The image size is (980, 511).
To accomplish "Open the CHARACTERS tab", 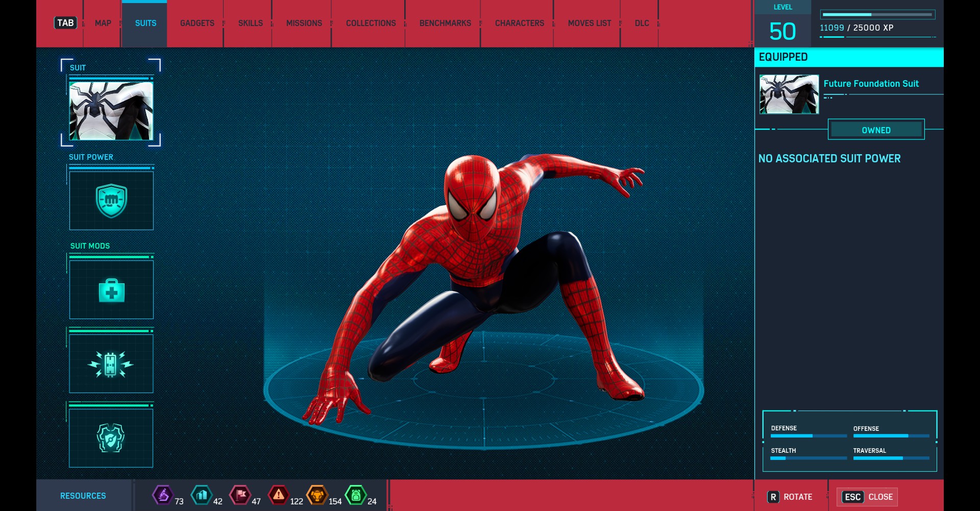I will [x=519, y=23].
